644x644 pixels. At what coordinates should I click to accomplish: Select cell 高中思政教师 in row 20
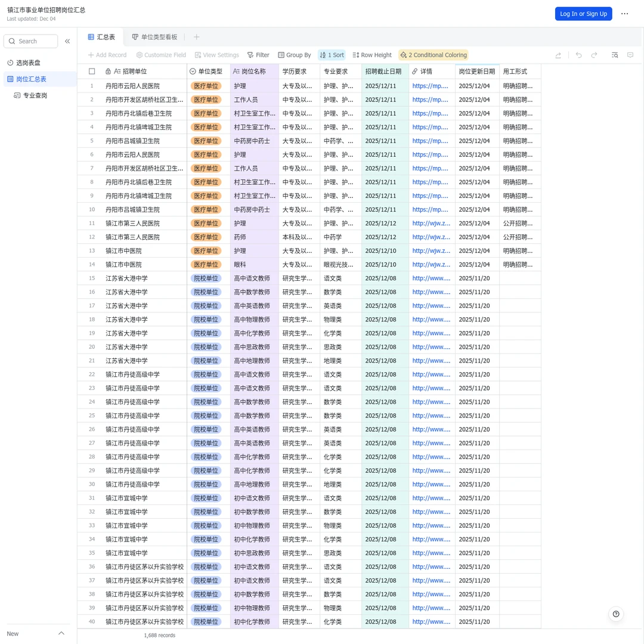point(254,347)
